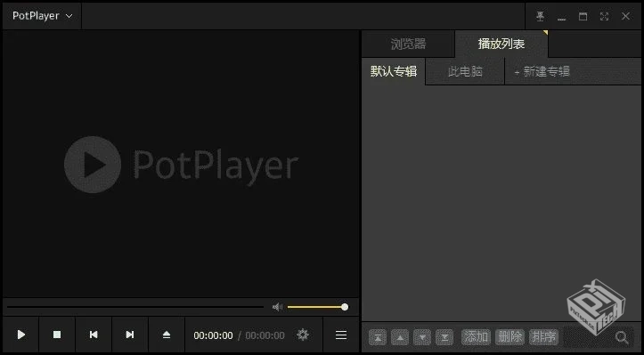The height and width of the screenshot is (355, 644).
Task: Click the 添加 add button
Action: (476, 337)
